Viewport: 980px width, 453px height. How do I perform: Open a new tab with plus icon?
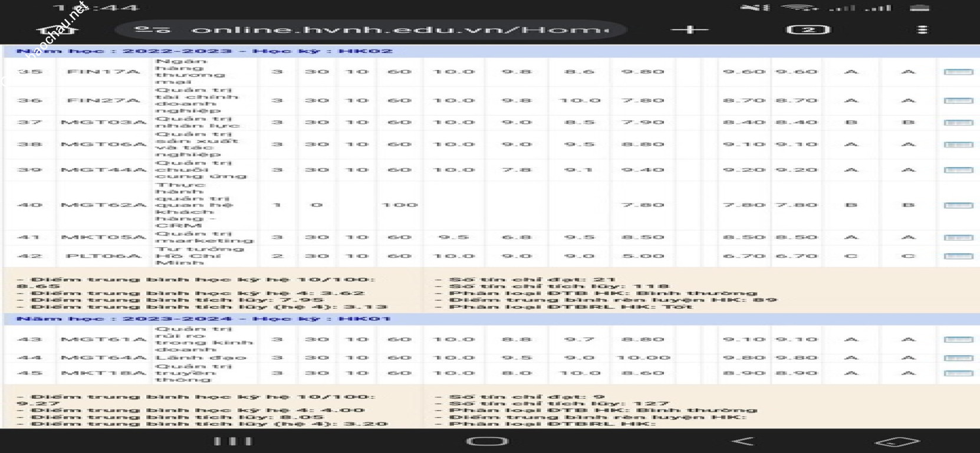point(689,29)
